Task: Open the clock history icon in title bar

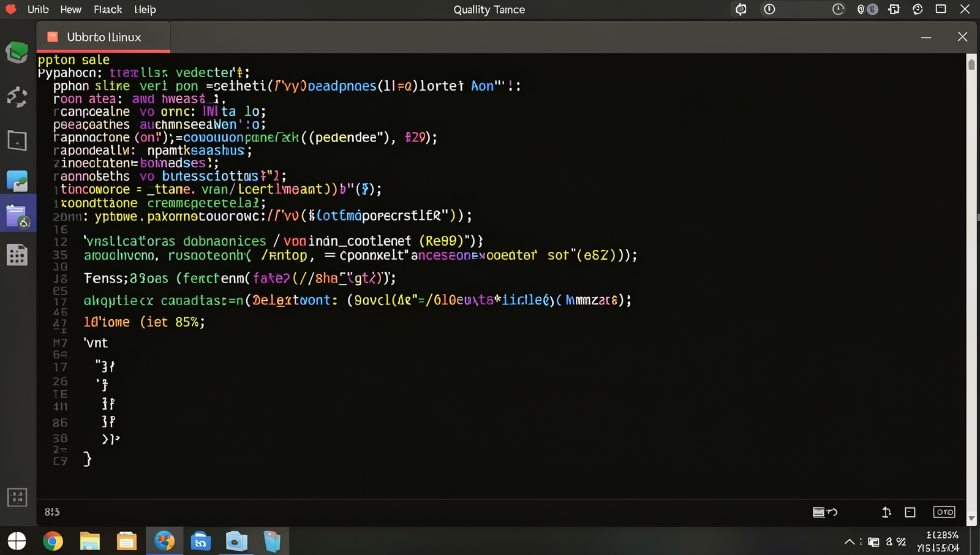Action: pyautogui.click(x=838, y=9)
